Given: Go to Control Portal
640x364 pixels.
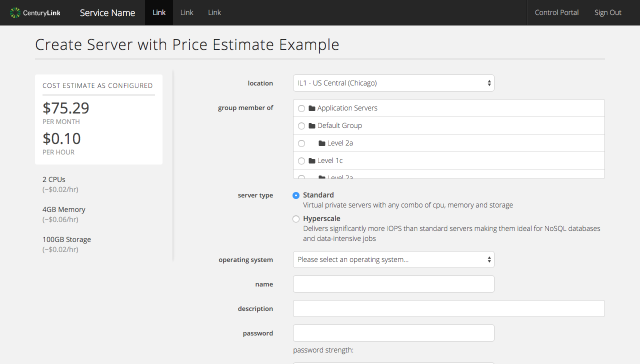Looking at the screenshot, I should click(556, 12).
